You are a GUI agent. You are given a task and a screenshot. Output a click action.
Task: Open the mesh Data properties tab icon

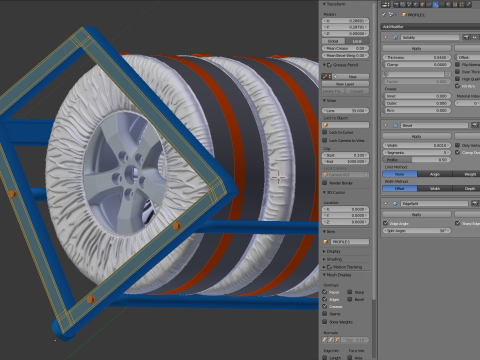442,5
